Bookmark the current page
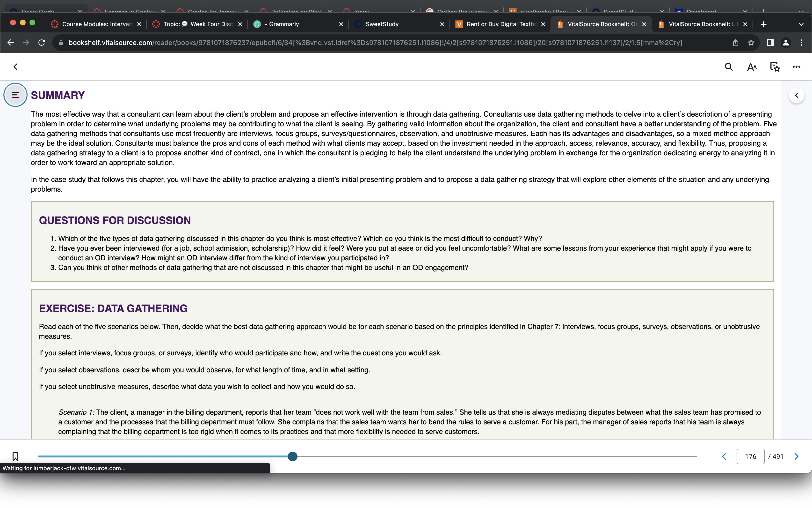 coord(15,456)
